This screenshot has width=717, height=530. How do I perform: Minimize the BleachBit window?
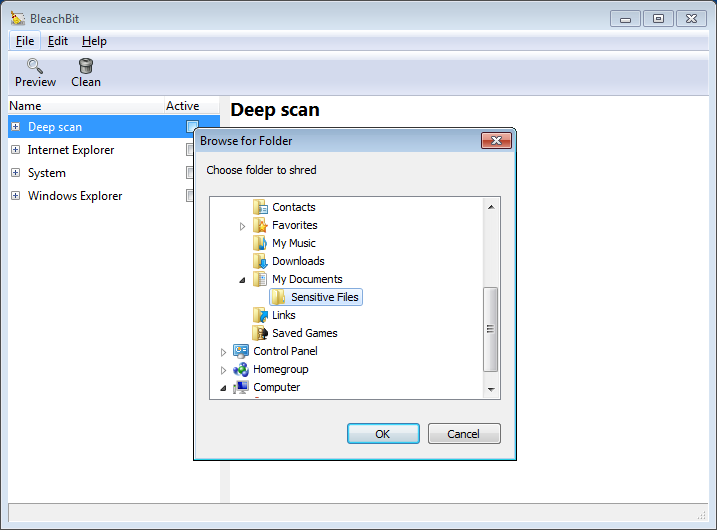coord(625,19)
